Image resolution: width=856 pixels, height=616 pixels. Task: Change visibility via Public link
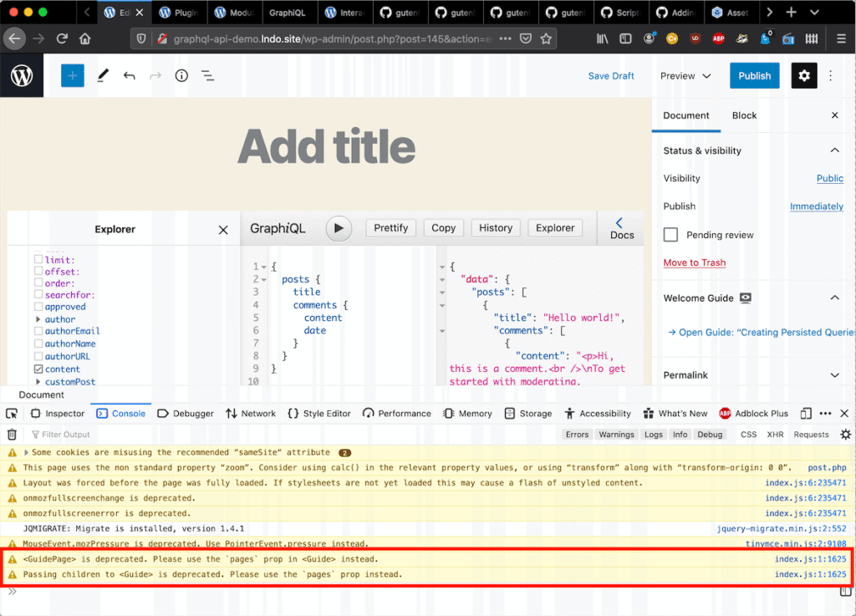click(x=830, y=178)
